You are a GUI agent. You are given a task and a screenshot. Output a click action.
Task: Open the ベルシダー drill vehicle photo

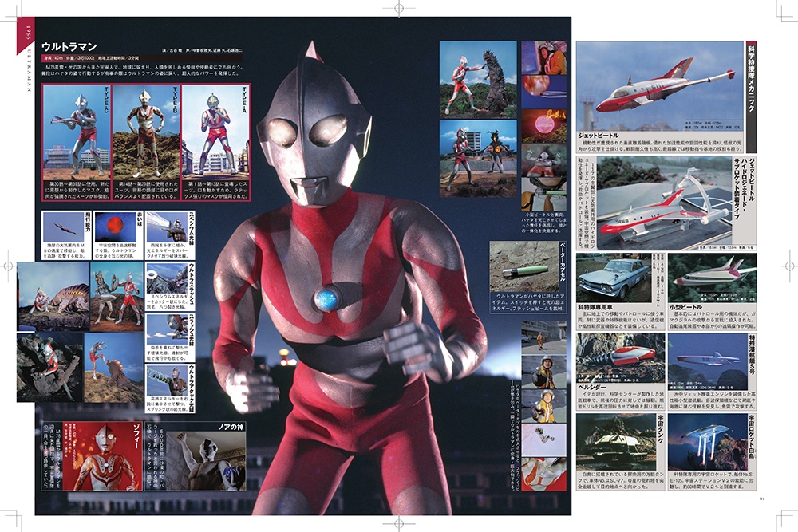coord(620,358)
